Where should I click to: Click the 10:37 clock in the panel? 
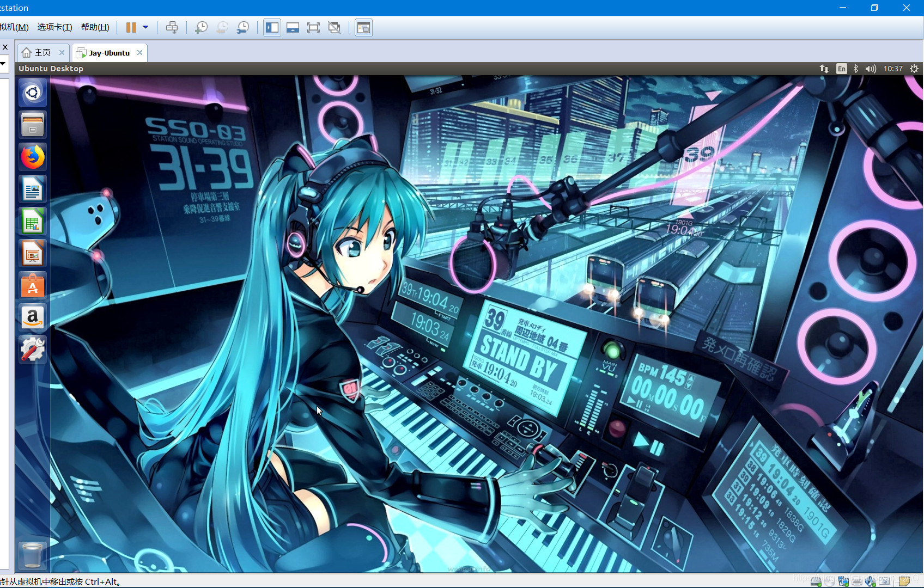[893, 69]
